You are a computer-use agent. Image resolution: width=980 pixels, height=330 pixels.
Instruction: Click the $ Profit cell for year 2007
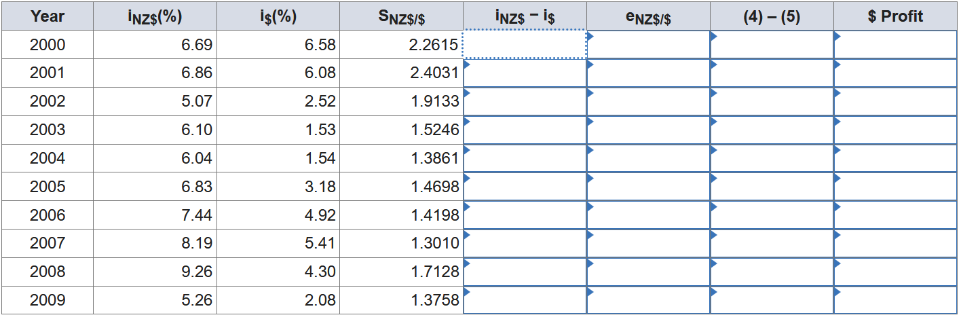coord(895,243)
